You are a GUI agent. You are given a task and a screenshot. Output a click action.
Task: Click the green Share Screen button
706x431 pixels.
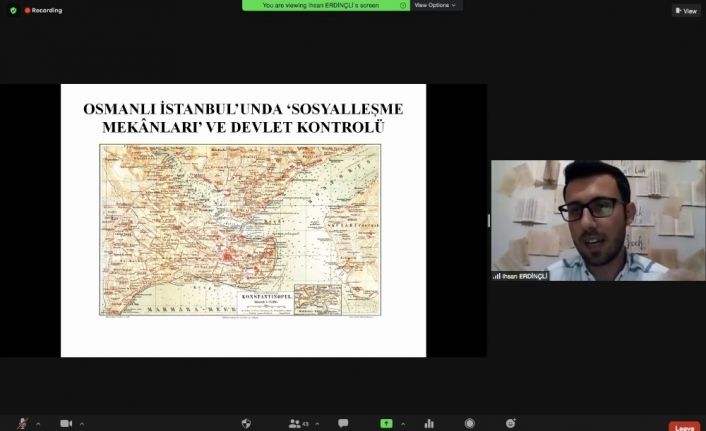tap(386, 423)
